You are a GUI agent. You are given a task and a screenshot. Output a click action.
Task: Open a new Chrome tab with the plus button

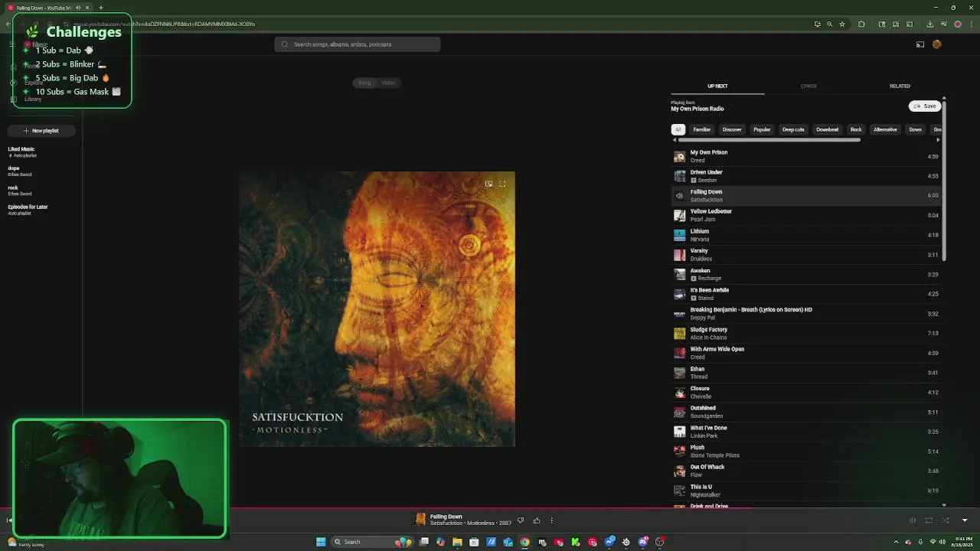point(100,8)
